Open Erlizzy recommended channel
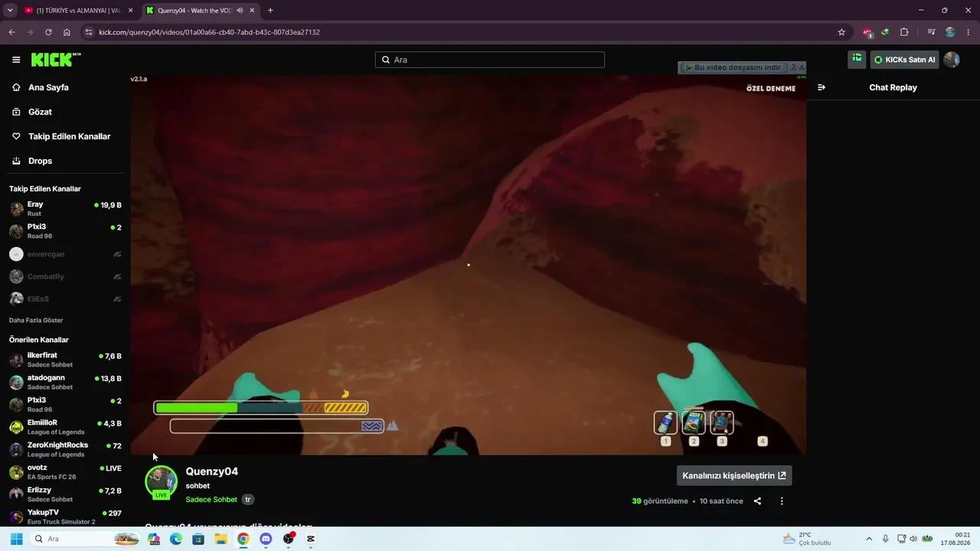Screen dimensions: 980x551 coord(65,494)
